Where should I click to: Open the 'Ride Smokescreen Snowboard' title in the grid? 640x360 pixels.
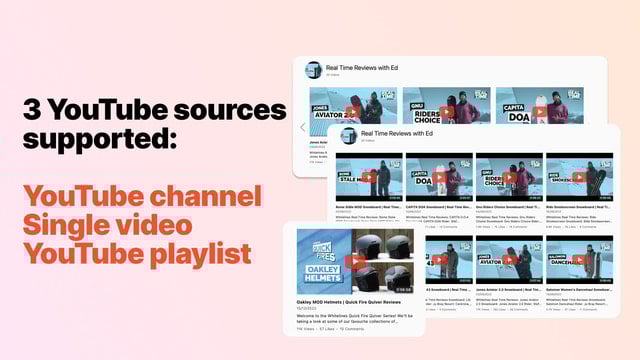579,207
